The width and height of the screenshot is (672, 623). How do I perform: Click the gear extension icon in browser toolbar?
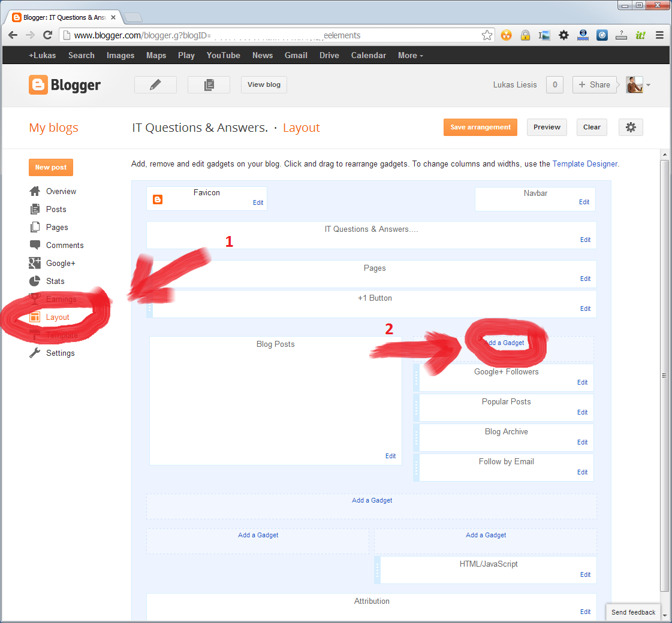tap(563, 35)
